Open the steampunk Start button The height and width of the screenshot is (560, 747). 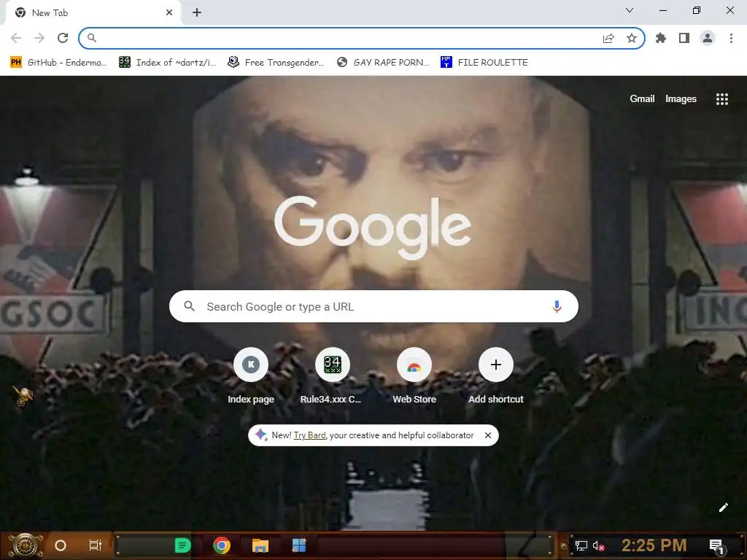[26, 545]
